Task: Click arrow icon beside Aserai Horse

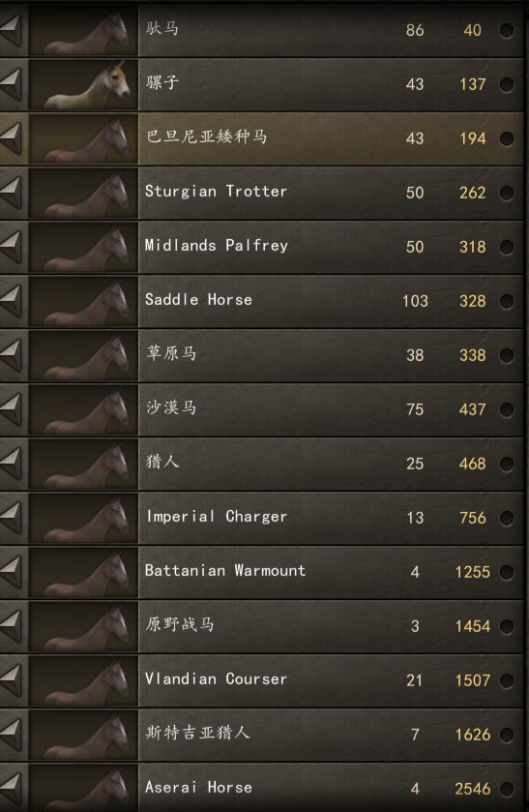Action: tap(11, 788)
